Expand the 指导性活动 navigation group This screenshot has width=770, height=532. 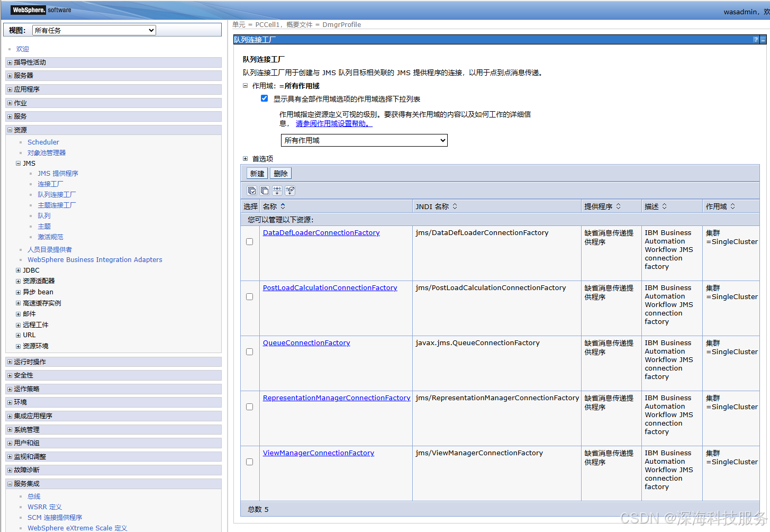(10, 62)
